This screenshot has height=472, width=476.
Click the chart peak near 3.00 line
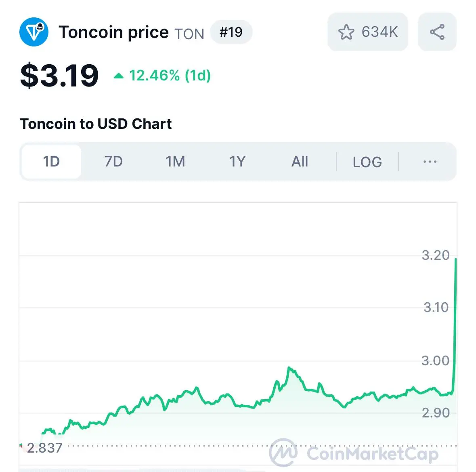point(289,369)
